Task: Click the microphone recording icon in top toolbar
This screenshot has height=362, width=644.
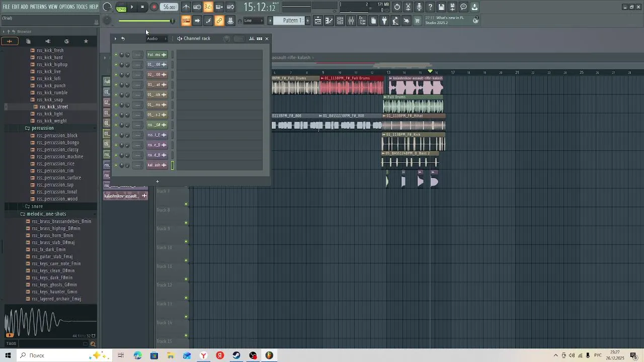Action: tap(419, 7)
